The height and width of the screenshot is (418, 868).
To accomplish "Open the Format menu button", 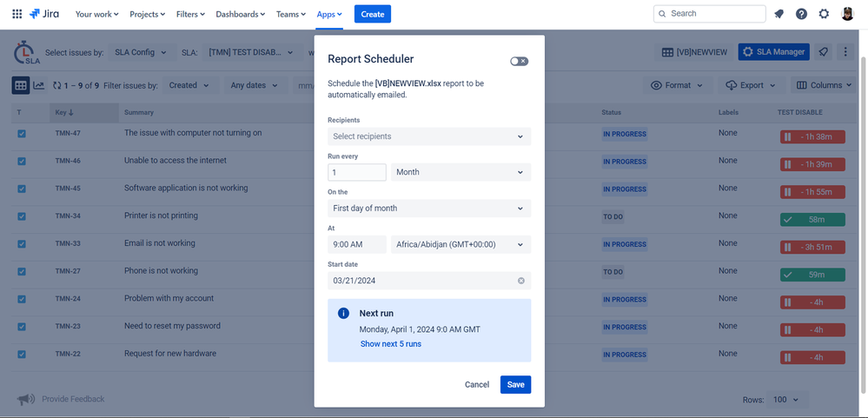I will tap(678, 85).
